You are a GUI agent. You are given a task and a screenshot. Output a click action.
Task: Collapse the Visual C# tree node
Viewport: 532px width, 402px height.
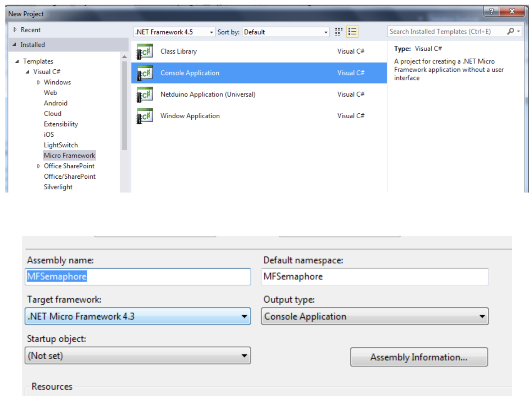click(x=27, y=72)
